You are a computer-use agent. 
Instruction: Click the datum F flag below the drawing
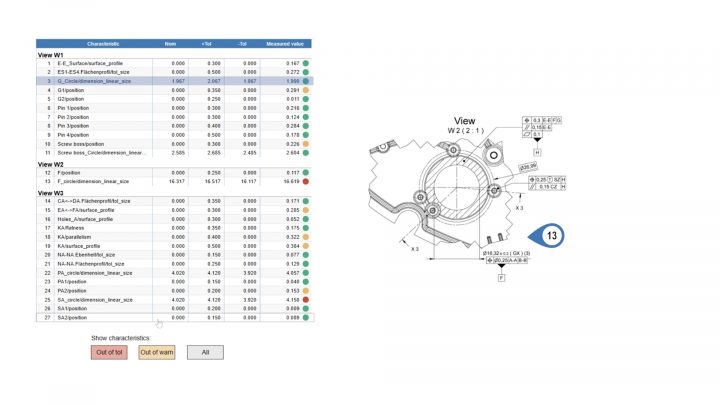[x=502, y=275]
